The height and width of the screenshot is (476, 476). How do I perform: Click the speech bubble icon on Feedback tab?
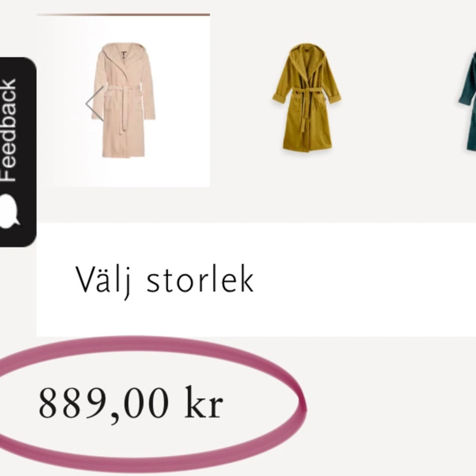9,210
